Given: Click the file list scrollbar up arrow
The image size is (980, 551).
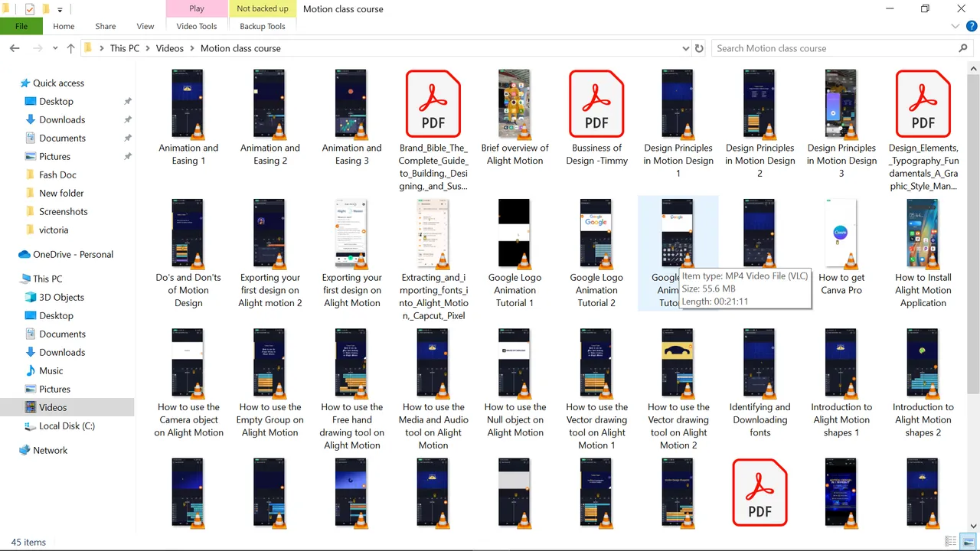Looking at the screenshot, I should pos(973,69).
